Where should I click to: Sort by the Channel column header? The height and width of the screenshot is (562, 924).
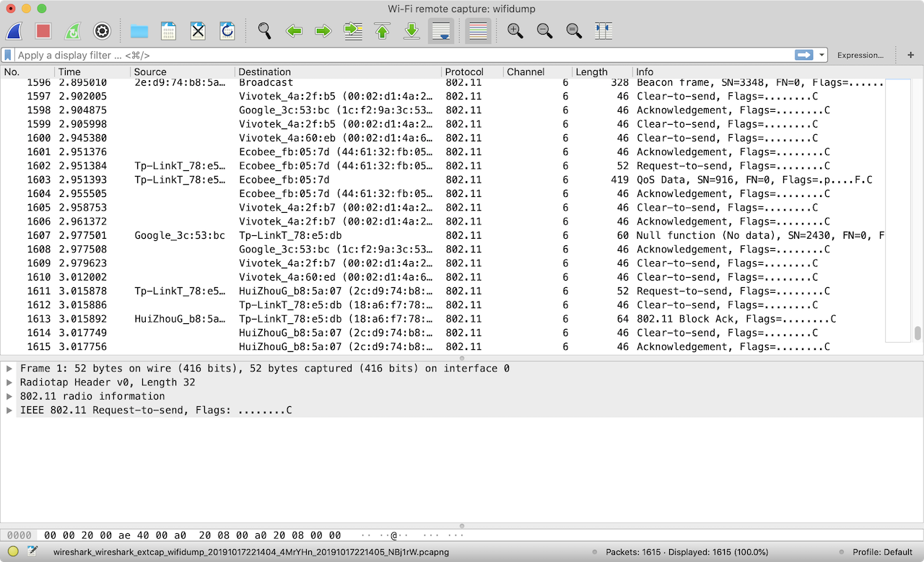pos(538,71)
